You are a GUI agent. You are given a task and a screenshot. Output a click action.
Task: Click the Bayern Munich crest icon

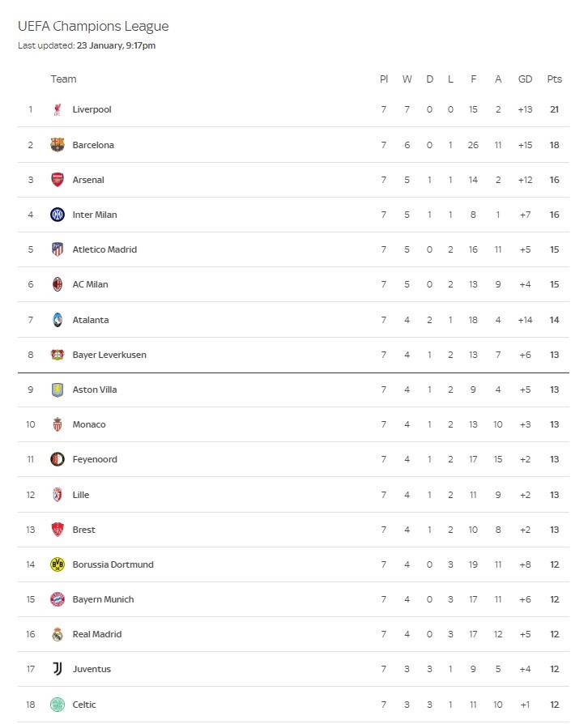point(58,599)
